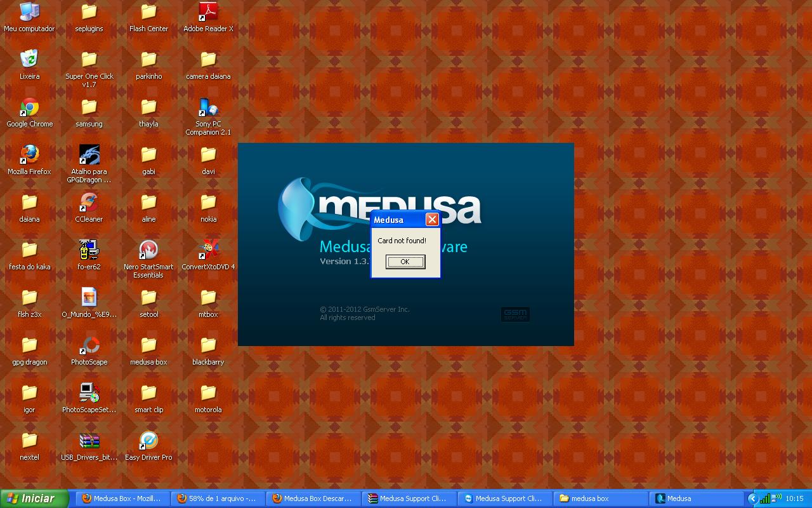Open the blackbarry folder
The height and width of the screenshot is (508, 812).
click(208, 345)
